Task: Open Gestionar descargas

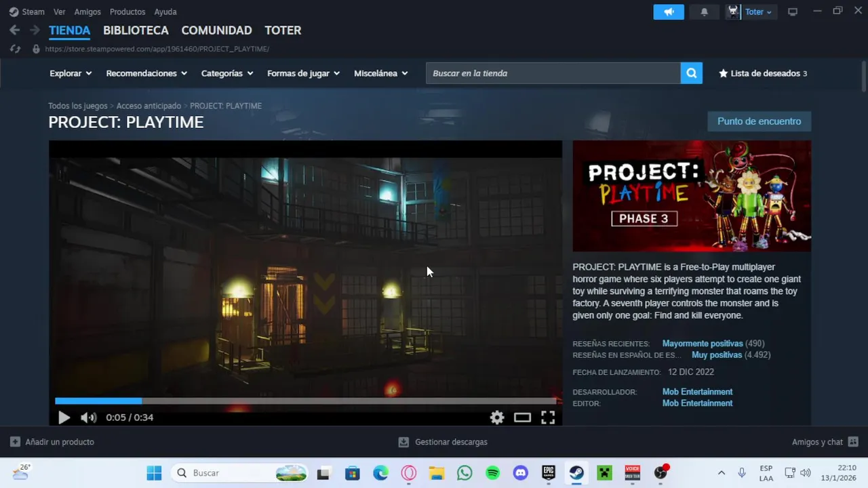Action: [x=451, y=442]
